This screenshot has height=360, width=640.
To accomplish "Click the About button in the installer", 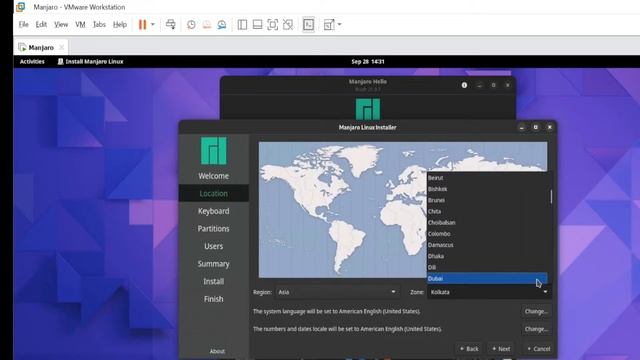I will (217, 351).
